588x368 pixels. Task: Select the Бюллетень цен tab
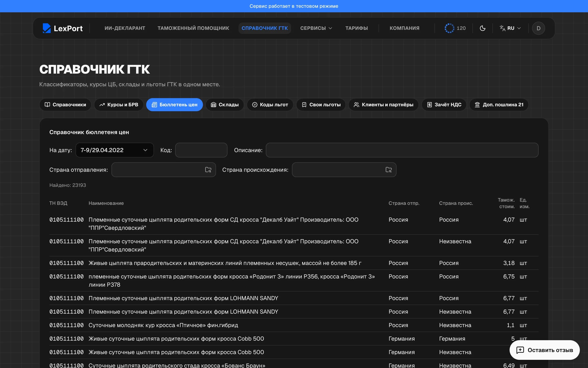coord(174,105)
